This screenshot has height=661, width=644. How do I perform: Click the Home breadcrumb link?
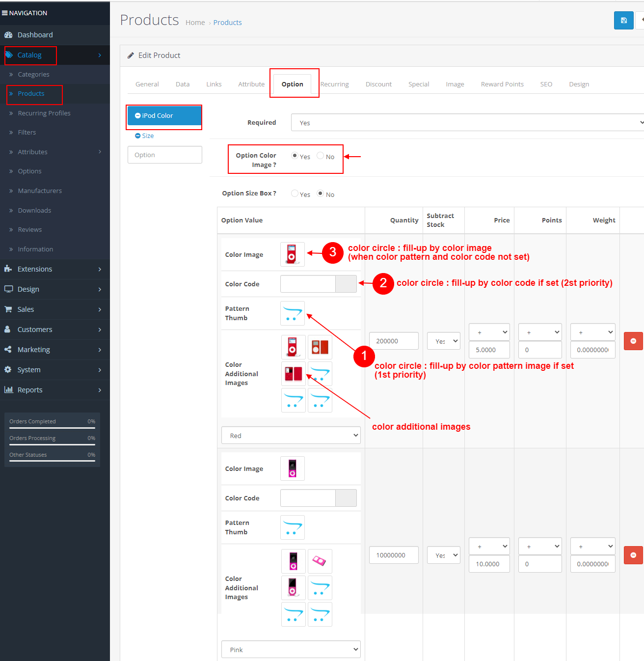[195, 23]
